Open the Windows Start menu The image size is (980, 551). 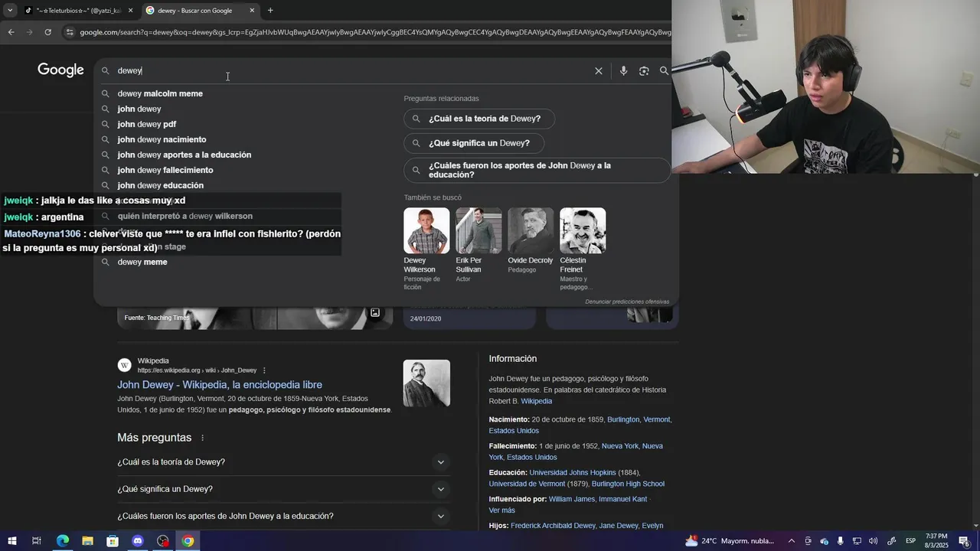(x=11, y=541)
